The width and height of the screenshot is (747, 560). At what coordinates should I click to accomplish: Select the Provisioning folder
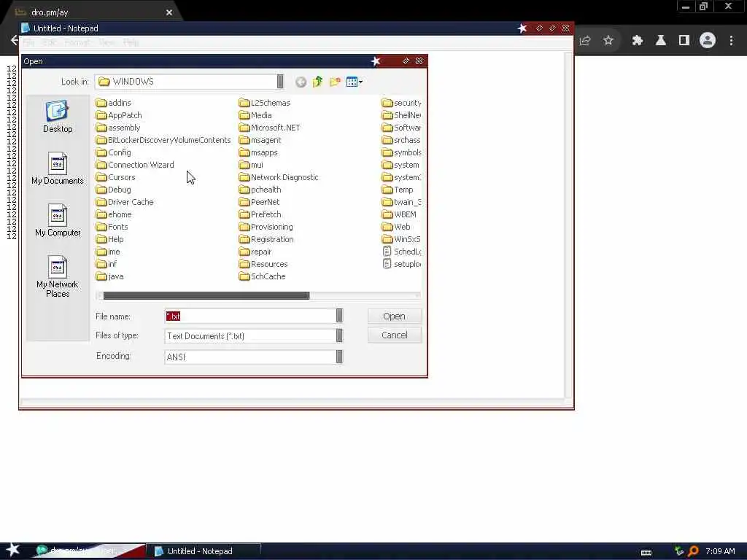(x=266, y=227)
